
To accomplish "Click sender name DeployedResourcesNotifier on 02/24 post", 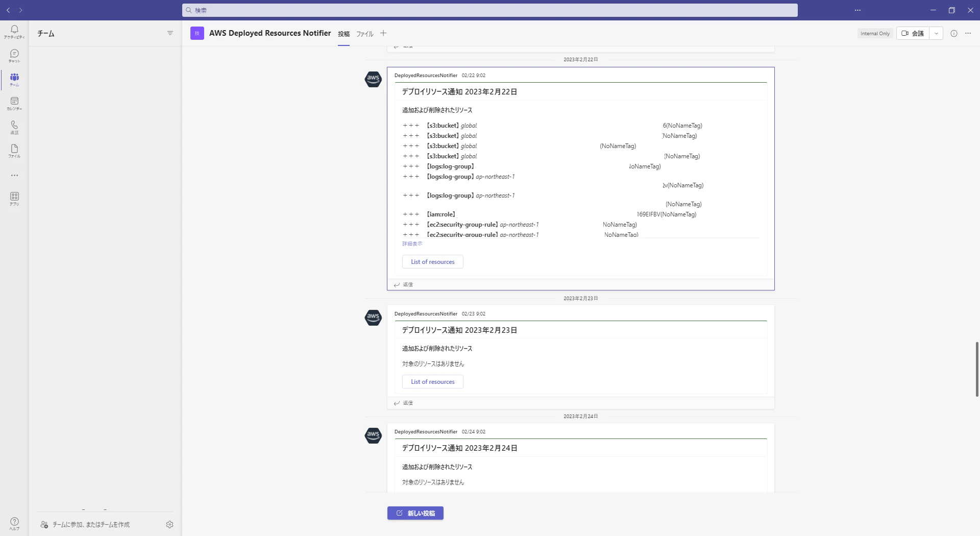I will [x=426, y=432].
